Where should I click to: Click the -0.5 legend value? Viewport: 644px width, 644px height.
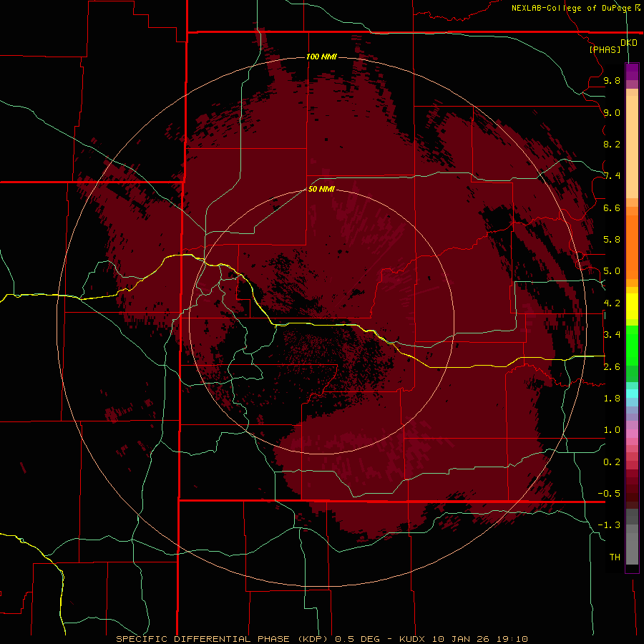pos(609,494)
